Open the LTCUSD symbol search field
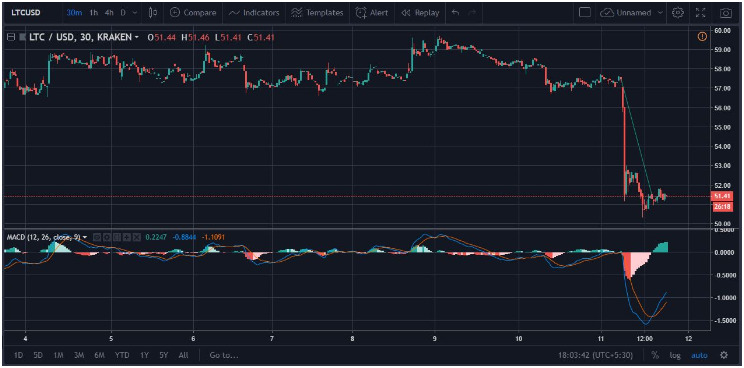744x368 pixels. coord(26,13)
